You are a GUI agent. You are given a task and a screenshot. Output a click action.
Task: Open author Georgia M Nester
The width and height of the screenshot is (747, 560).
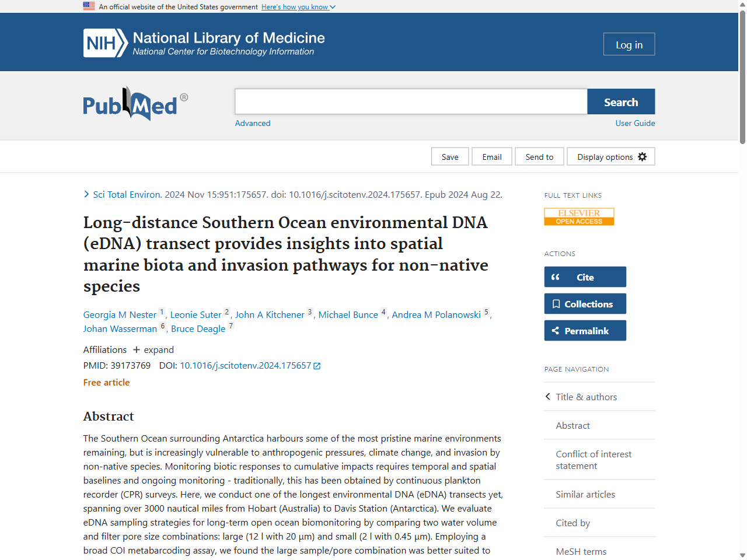pos(120,315)
